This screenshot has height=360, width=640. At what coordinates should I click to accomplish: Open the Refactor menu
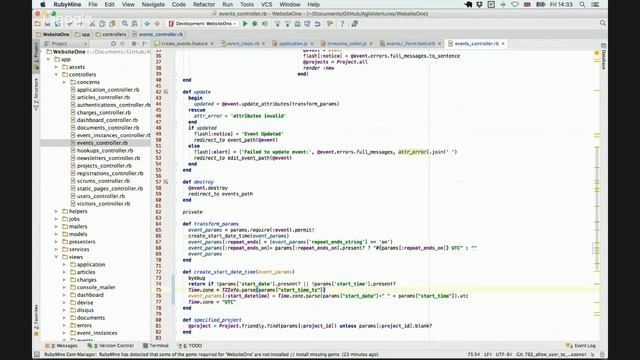(x=204, y=4)
